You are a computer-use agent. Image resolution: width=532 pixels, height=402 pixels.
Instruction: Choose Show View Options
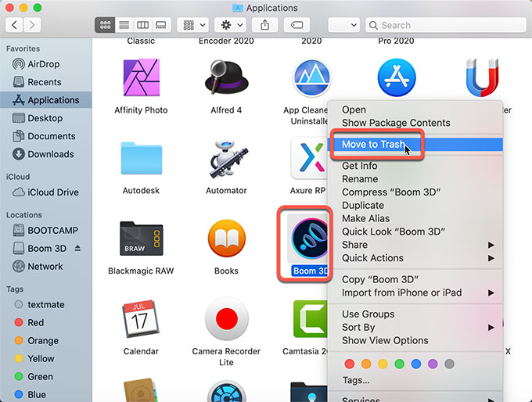[417, 340]
